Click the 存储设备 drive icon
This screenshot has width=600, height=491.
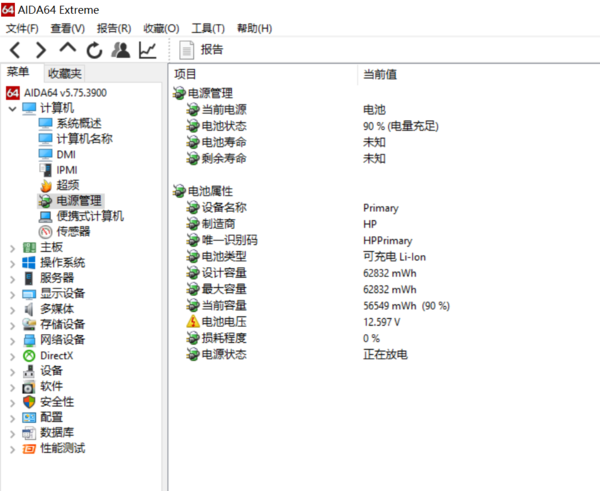29,325
